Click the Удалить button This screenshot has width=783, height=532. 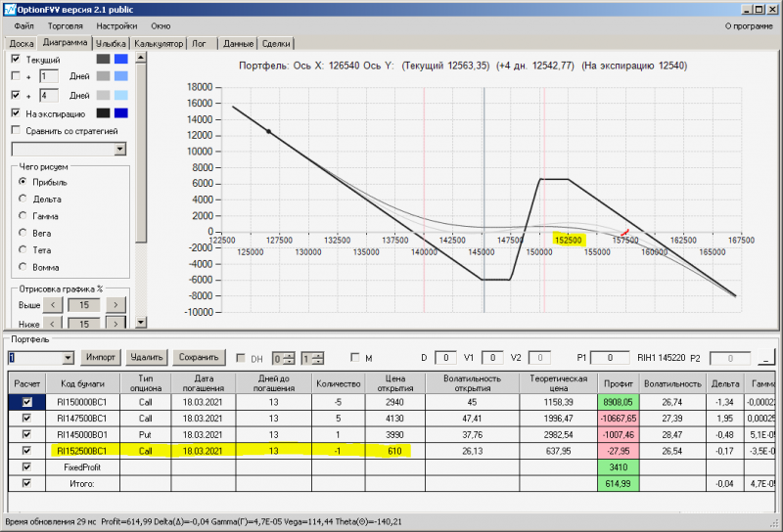[147, 357]
